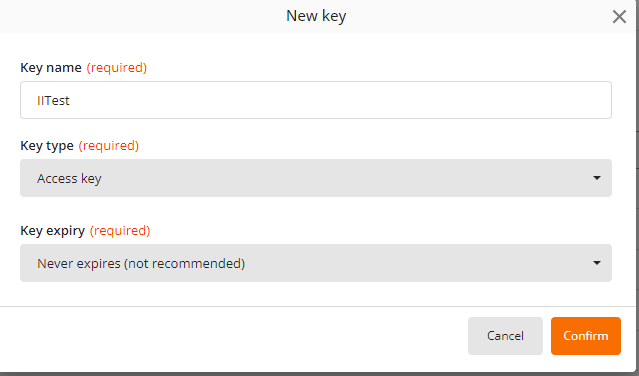Click the Access key selected value

click(69, 178)
